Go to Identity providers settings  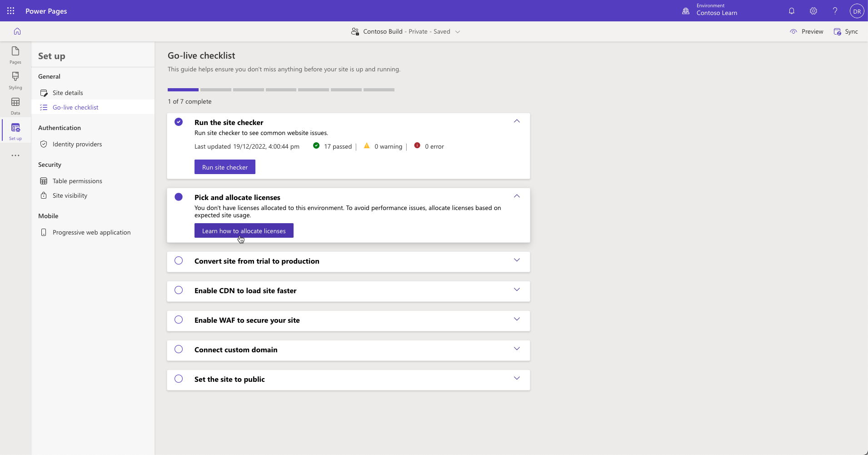click(x=77, y=144)
